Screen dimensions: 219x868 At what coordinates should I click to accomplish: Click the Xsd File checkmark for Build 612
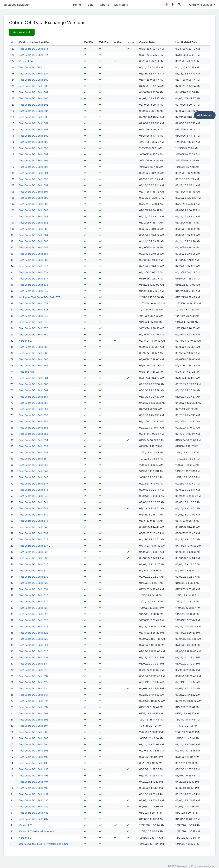tap(85, 55)
